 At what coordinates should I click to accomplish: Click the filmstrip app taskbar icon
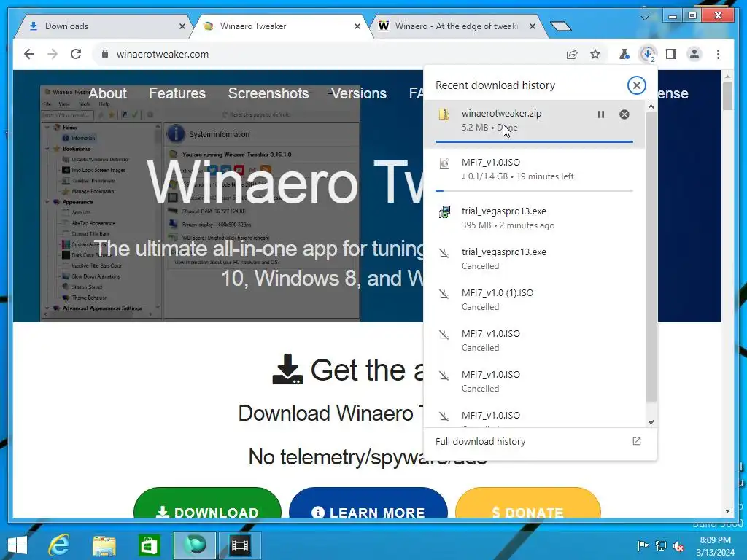coord(239,545)
